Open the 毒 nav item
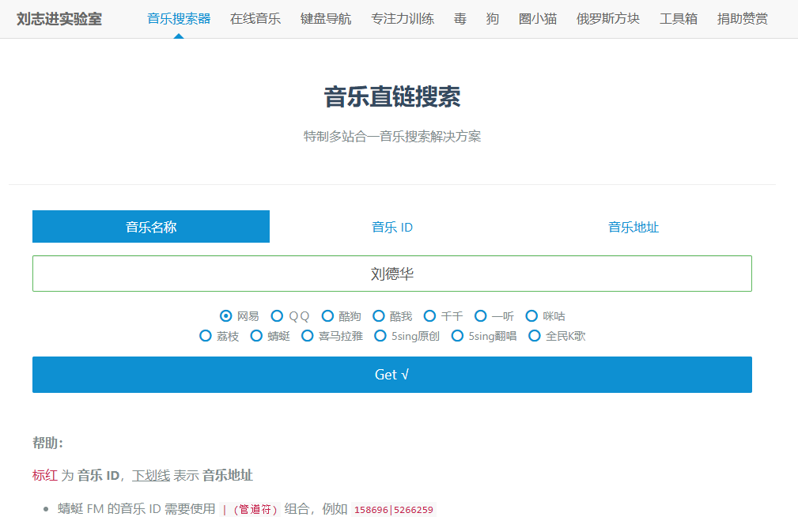The image size is (798, 532). pyautogui.click(x=460, y=19)
